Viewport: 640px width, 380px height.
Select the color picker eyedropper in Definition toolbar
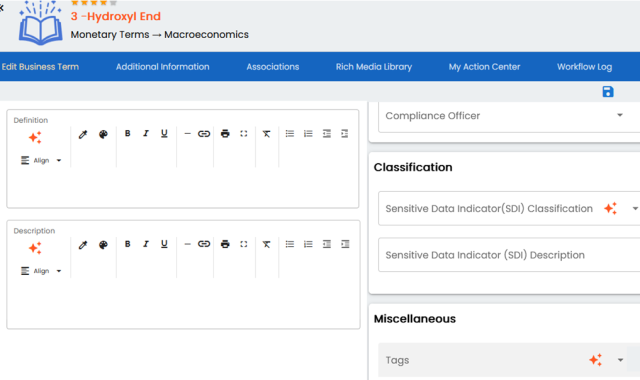pyautogui.click(x=83, y=134)
